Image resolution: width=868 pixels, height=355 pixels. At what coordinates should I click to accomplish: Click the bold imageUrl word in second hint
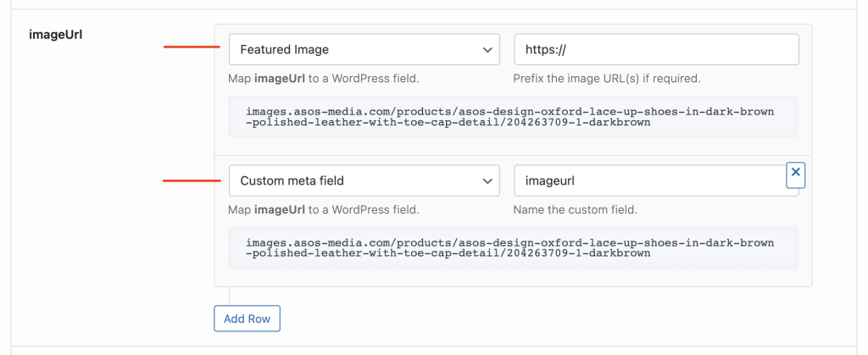[x=275, y=209]
